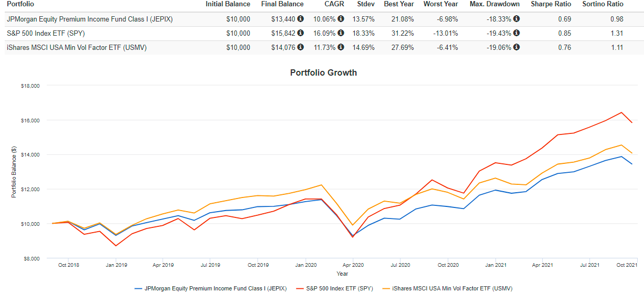Click USMV Sharpe ratio 0.76
The width and height of the screenshot is (644, 292).
(x=565, y=48)
